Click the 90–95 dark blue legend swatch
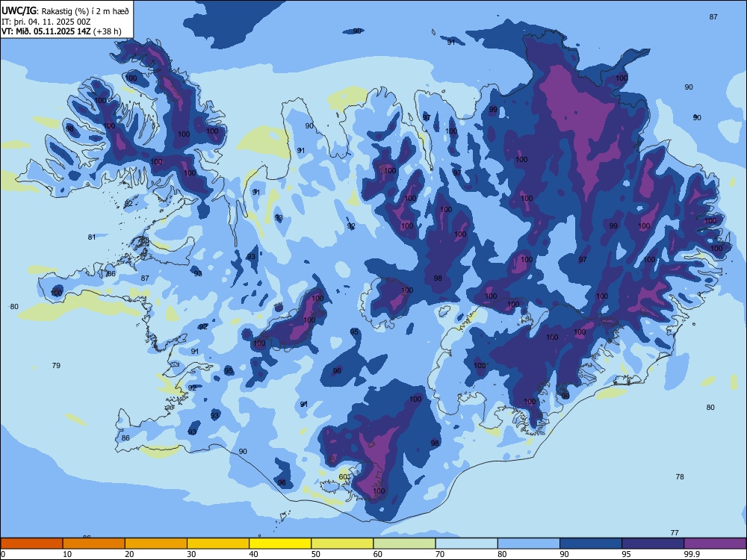Viewport: 747px width, 560px height. pyautogui.click(x=591, y=544)
